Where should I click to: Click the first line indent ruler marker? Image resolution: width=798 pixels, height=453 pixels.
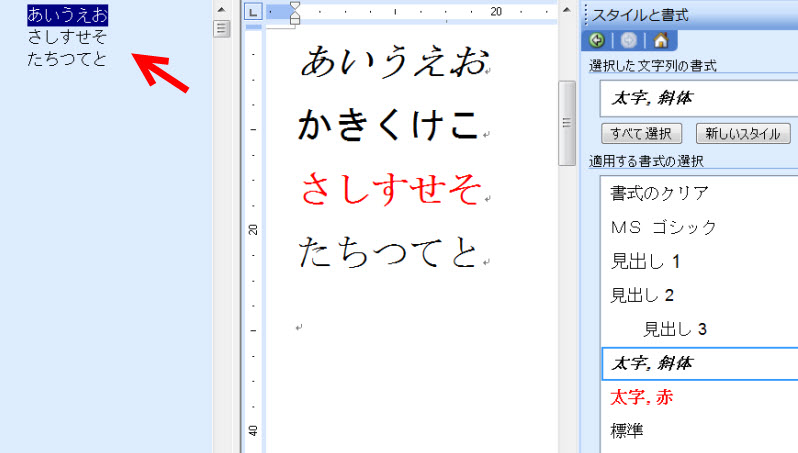(294, 6)
